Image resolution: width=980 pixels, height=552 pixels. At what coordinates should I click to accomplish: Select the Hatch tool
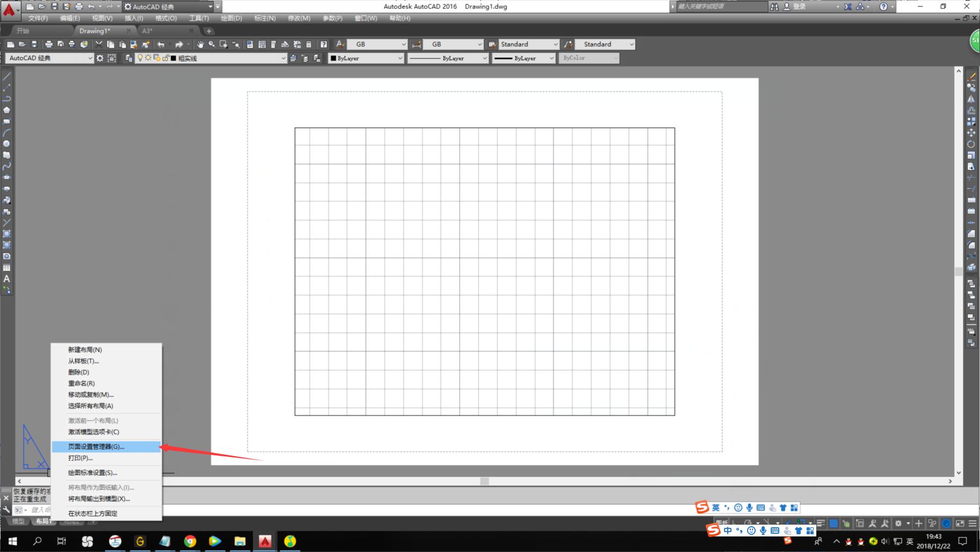(6, 234)
